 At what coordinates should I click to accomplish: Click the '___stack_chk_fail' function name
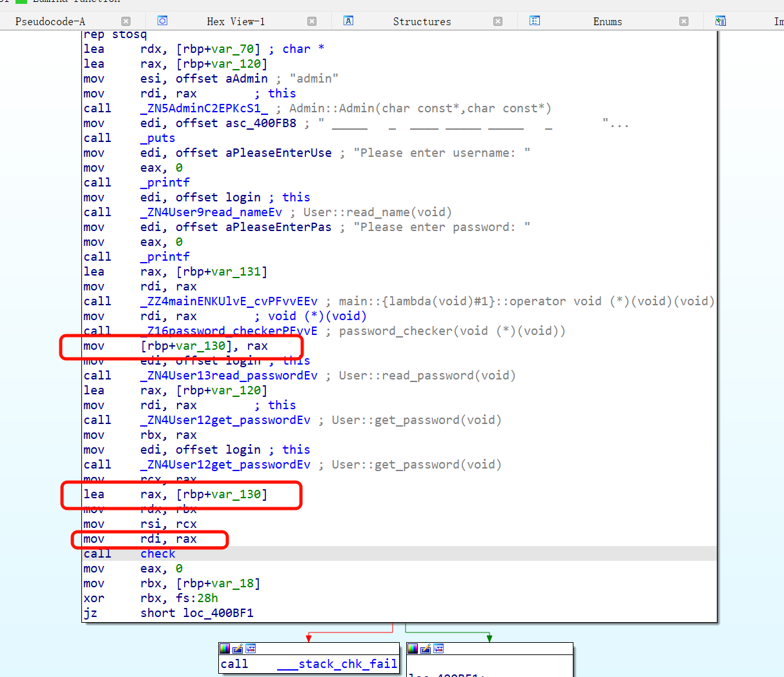(x=337, y=663)
